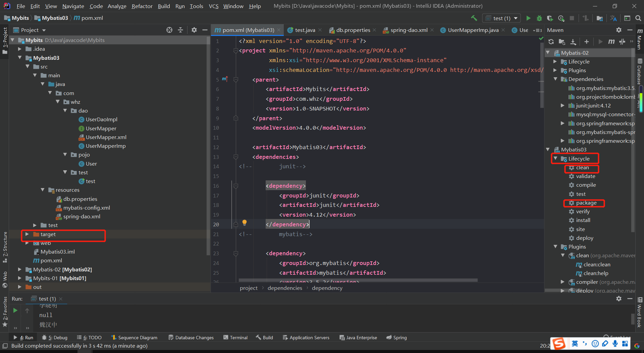Click Download Sources icon in Maven toolbar

(573, 42)
